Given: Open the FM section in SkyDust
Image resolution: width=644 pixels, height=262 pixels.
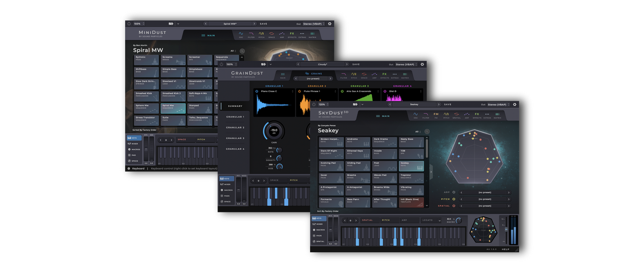Looking at the screenshot, I should [x=436, y=115].
